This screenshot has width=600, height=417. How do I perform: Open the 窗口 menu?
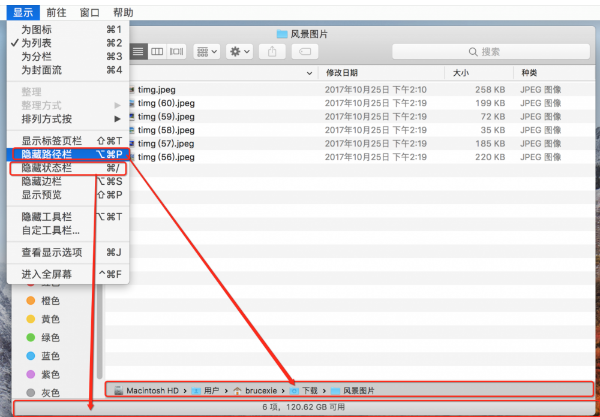coord(90,13)
